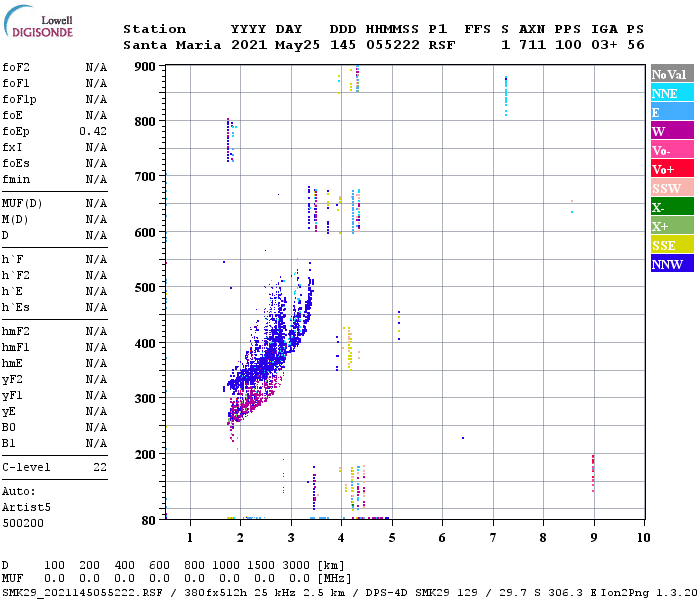
Task: Click the red Vo+ echo trace near 9 MHz
Action: tap(593, 473)
